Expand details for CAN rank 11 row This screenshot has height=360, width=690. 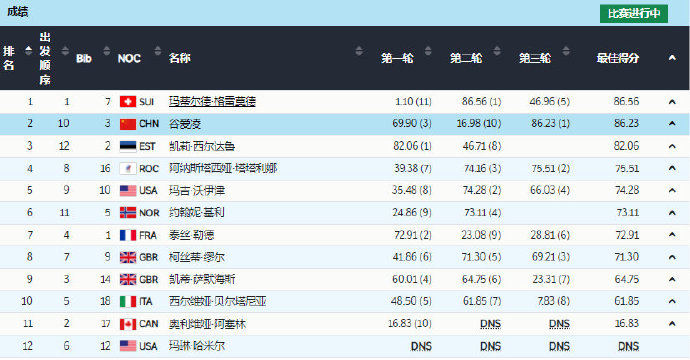tap(672, 324)
